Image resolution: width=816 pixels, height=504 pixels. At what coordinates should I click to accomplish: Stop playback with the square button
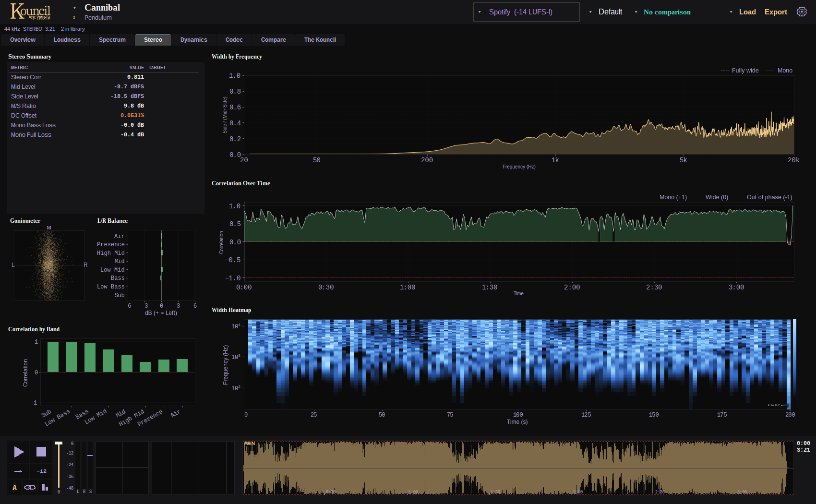pos(41,452)
